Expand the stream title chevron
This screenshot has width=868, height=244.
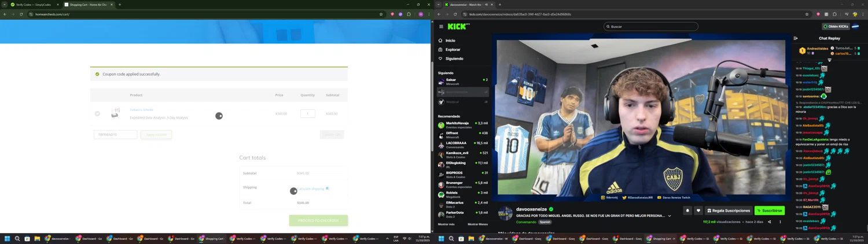pos(670,216)
